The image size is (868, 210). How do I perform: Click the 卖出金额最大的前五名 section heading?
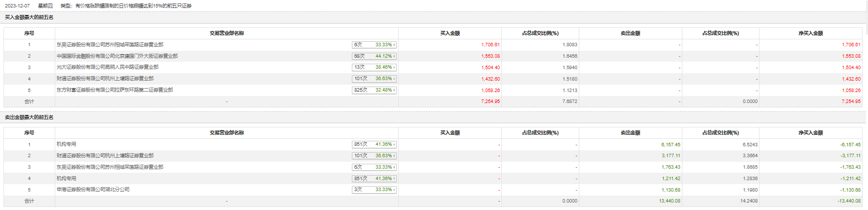[x=29, y=117]
